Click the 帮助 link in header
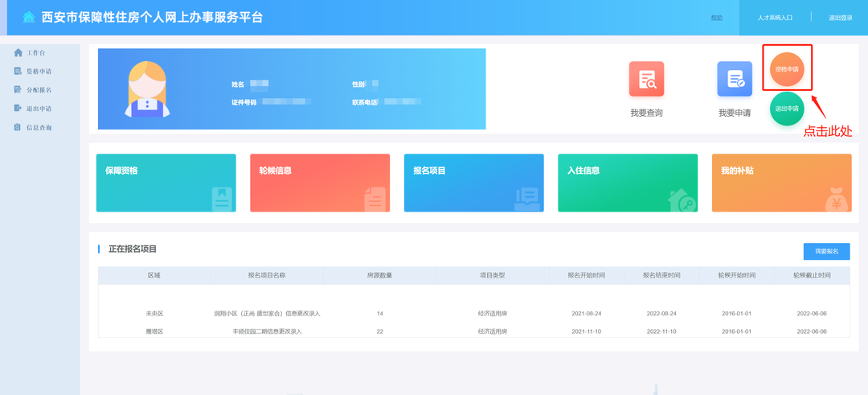The image size is (868, 395). [717, 18]
